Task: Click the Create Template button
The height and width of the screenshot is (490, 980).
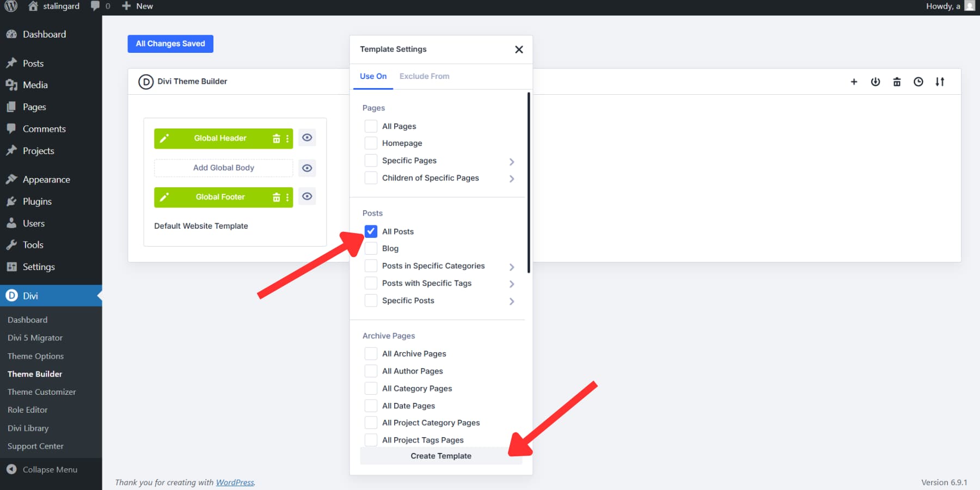Action: pos(441,456)
